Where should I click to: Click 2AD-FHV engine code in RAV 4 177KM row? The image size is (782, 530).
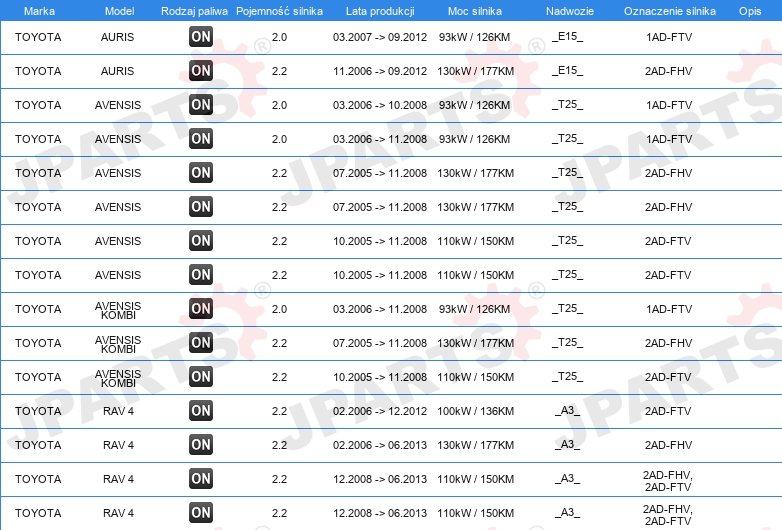tap(668, 445)
